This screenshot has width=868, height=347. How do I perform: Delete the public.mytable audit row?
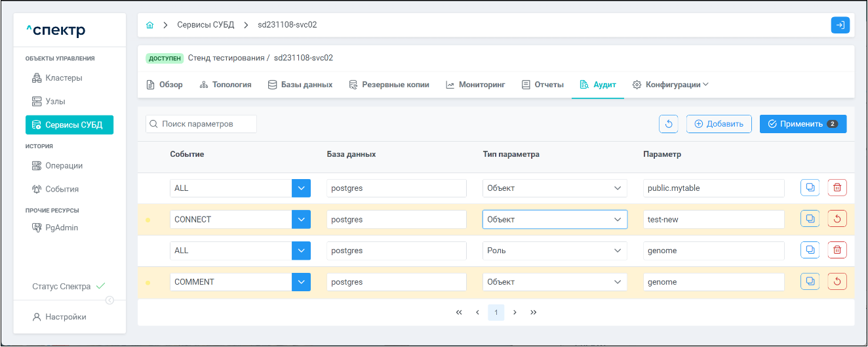(x=837, y=188)
